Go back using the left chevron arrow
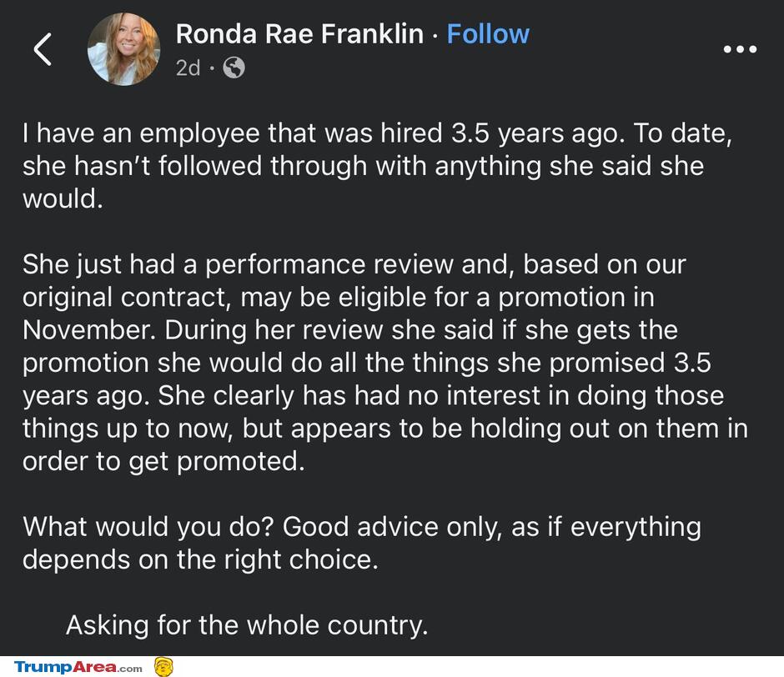The height and width of the screenshot is (677, 784). tap(43, 49)
